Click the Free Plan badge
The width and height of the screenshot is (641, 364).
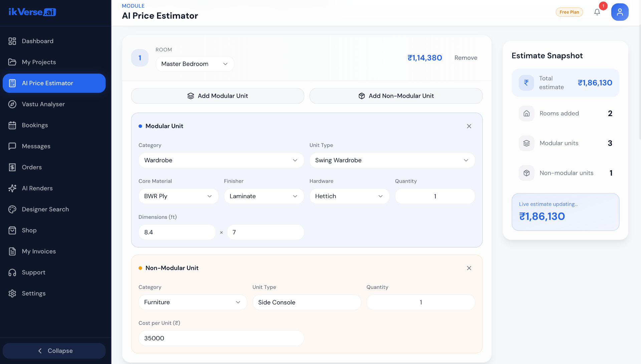point(569,12)
